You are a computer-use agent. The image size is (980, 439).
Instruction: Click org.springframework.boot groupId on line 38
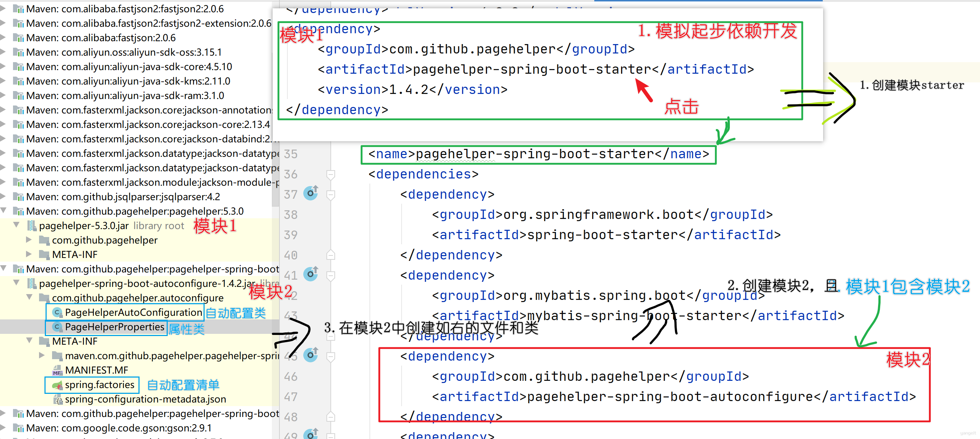coord(599,215)
